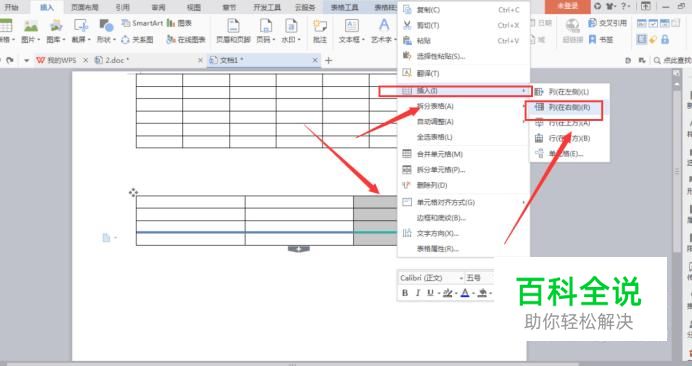Click the 批注 (Comment) icon
This screenshot has height=366, width=692.
click(x=320, y=26)
